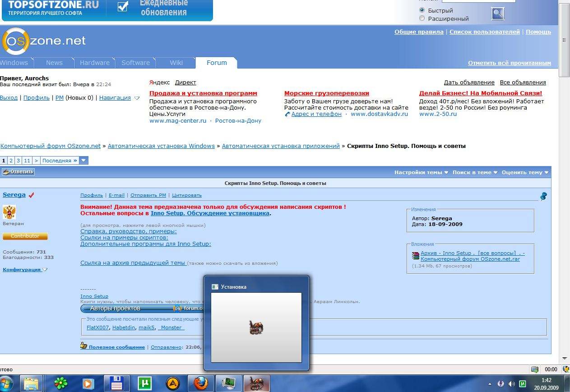
Task: Select the Быстрый search radio button
Action: (422, 10)
